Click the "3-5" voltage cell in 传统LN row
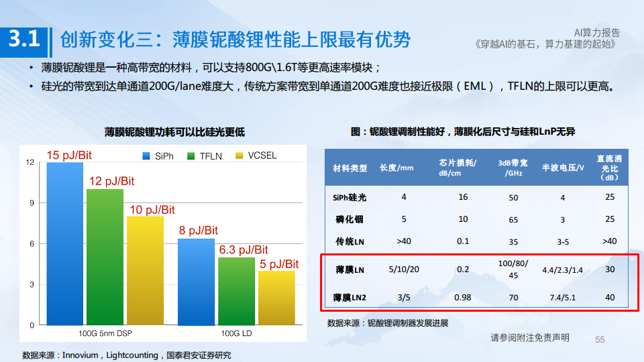Viewport: 644px width, 362px height. click(x=563, y=242)
